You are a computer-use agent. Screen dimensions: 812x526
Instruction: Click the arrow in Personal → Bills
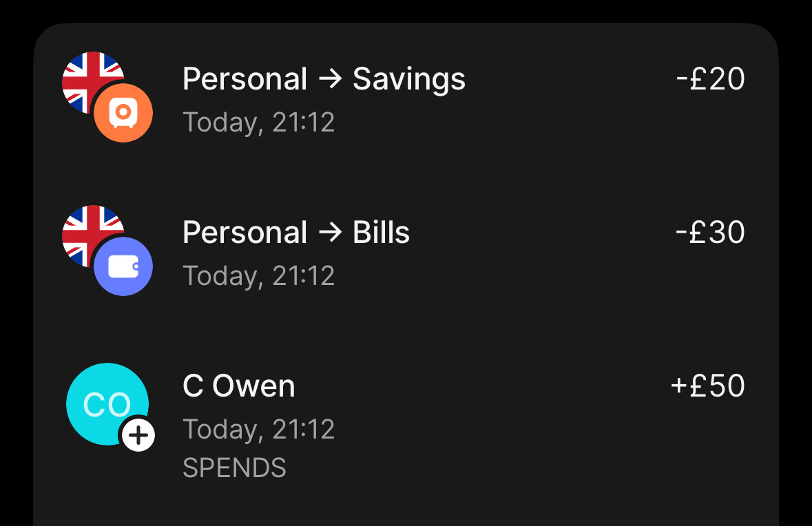331,233
